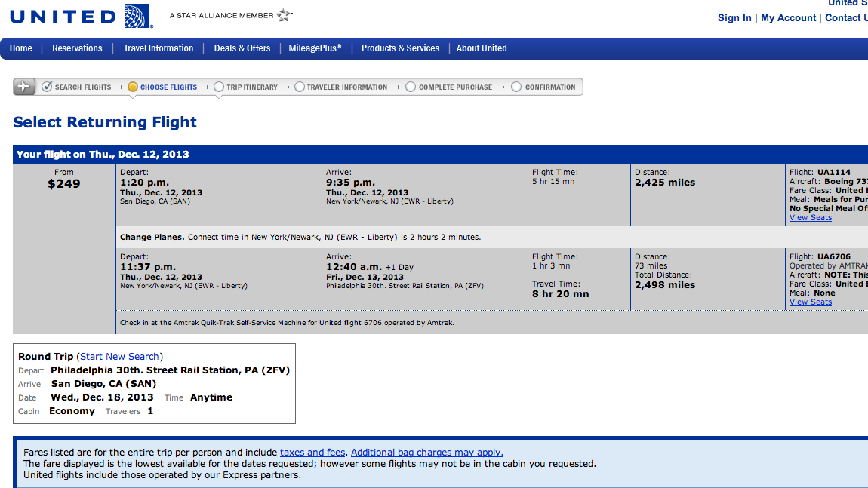Click the 9:35 p.m. arrival time

pos(350,182)
